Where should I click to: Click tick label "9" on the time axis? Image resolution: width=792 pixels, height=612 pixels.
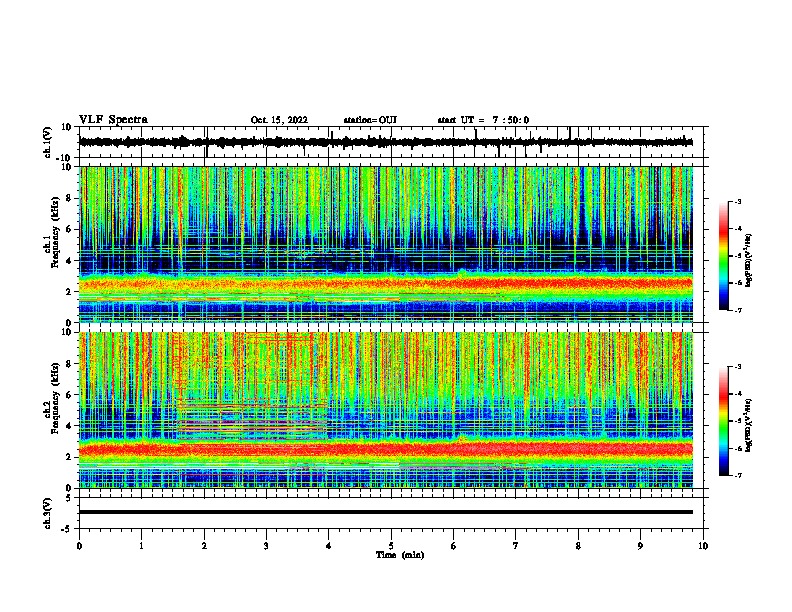(640, 546)
